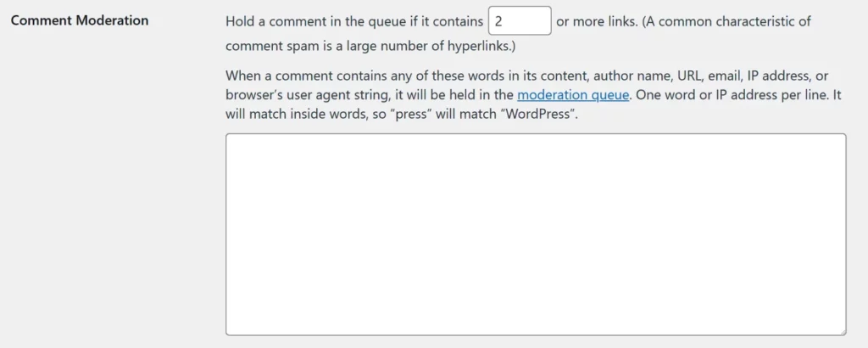Click the word "hyperlinks" in the spam note
This screenshot has height=348, width=868.
point(479,46)
